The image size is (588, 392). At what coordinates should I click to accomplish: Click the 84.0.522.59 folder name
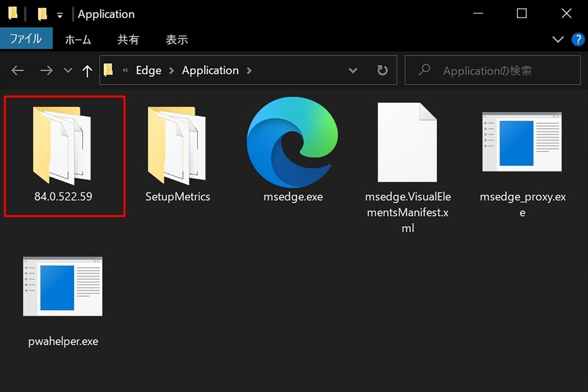click(x=63, y=197)
